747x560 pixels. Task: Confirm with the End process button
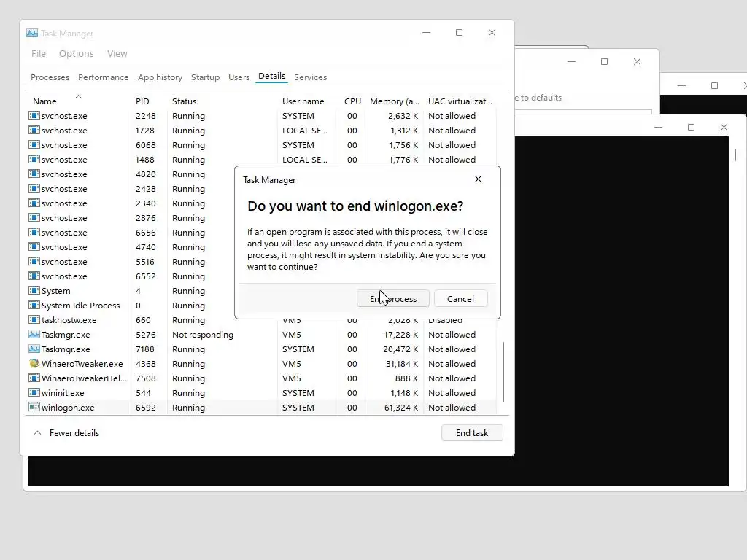point(393,298)
